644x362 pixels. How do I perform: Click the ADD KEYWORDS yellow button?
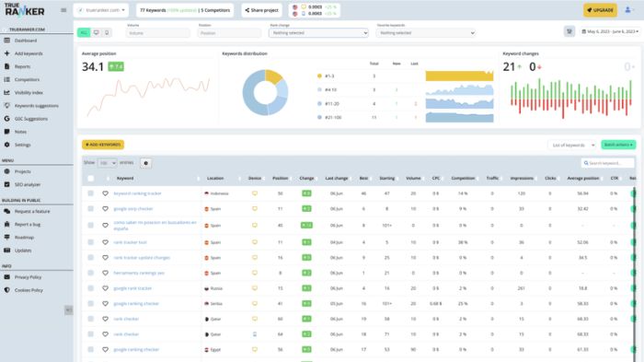pyautogui.click(x=103, y=145)
